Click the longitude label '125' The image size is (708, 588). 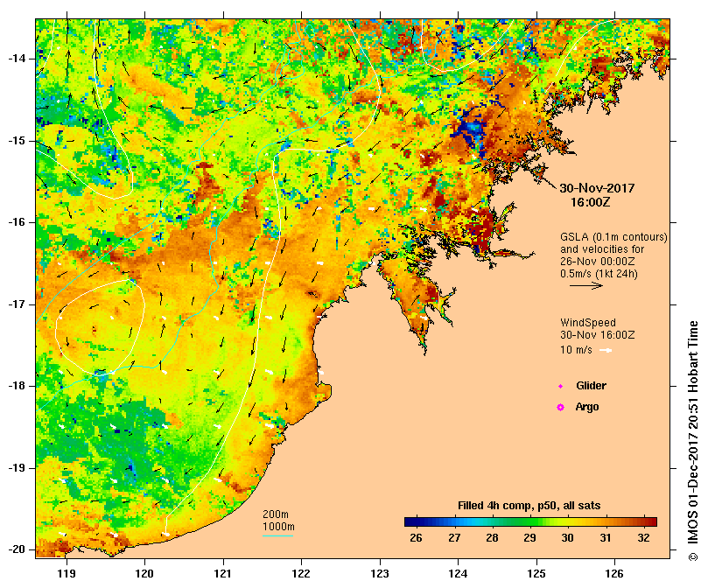pos(536,573)
